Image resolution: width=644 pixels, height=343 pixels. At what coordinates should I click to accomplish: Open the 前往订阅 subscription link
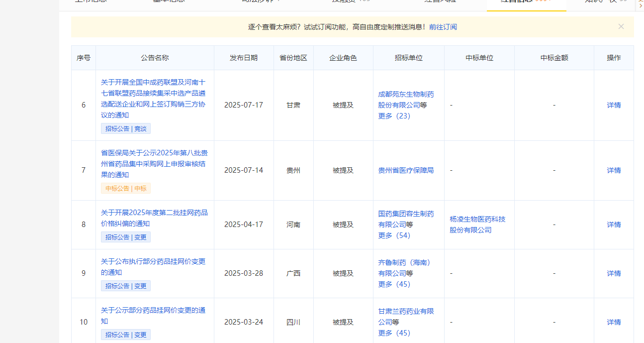[443, 27]
